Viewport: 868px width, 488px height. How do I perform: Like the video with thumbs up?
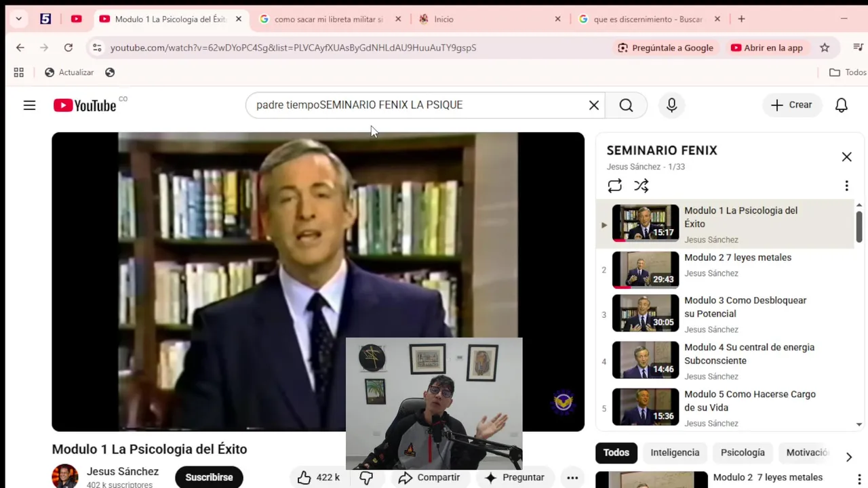point(318,478)
